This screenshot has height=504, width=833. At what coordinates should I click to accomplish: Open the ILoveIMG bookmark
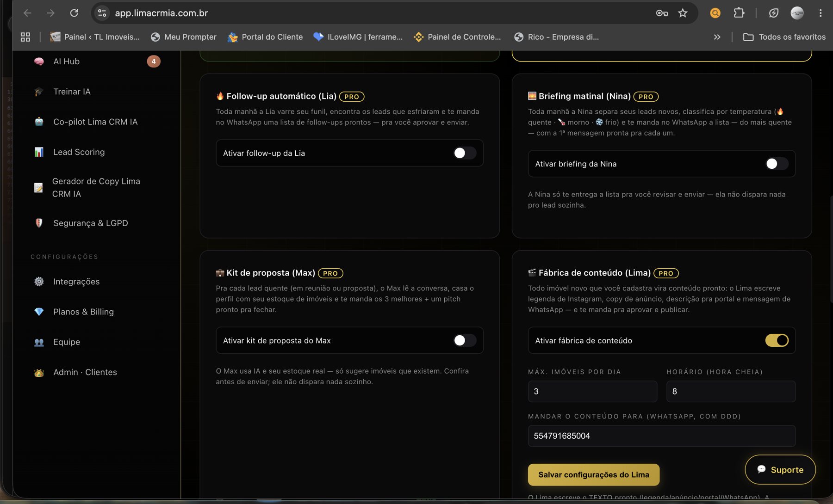(358, 37)
